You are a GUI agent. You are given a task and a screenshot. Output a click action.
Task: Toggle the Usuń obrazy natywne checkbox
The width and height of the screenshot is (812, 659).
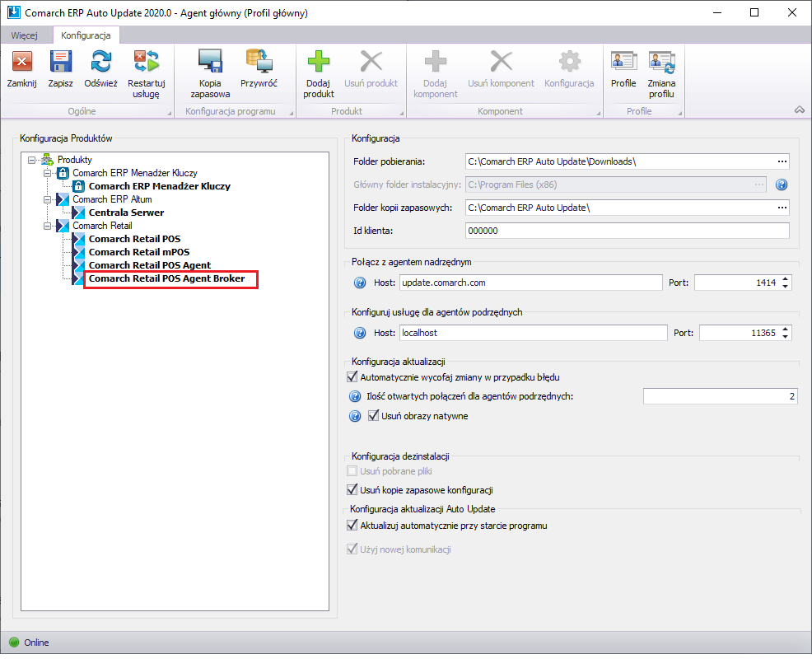(x=373, y=415)
